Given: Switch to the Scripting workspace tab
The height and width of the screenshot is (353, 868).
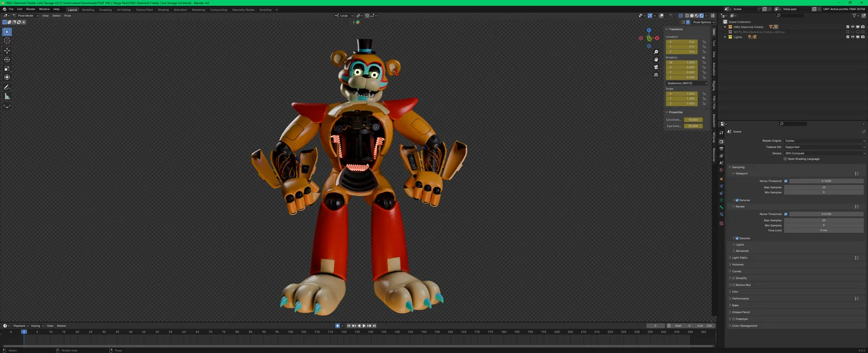Looking at the screenshot, I should click(x=265, y=10).
